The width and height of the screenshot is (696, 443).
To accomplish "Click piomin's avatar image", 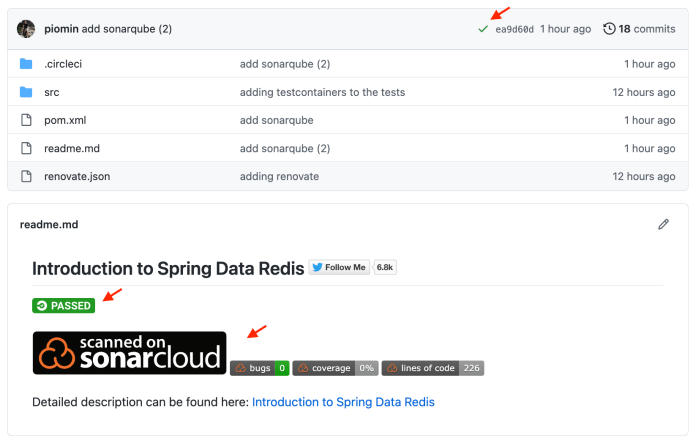I will 27,29.
